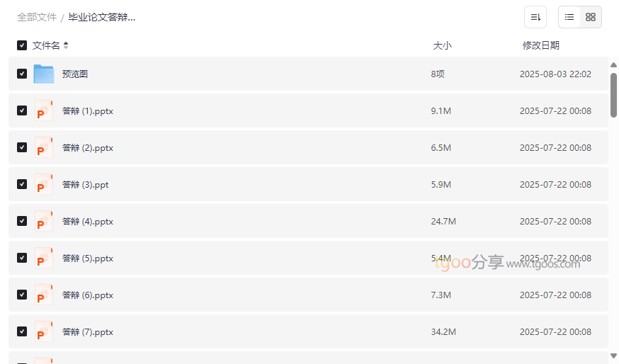
Task: Click the 毕业论文答辩... breadcrumb
Action: pyautogui.click(x=102, y=17)
